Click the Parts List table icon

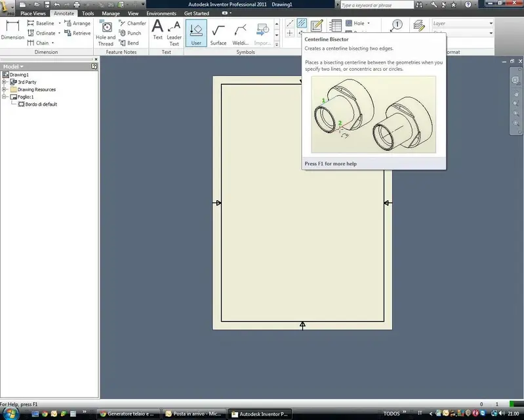pos(335,26)
